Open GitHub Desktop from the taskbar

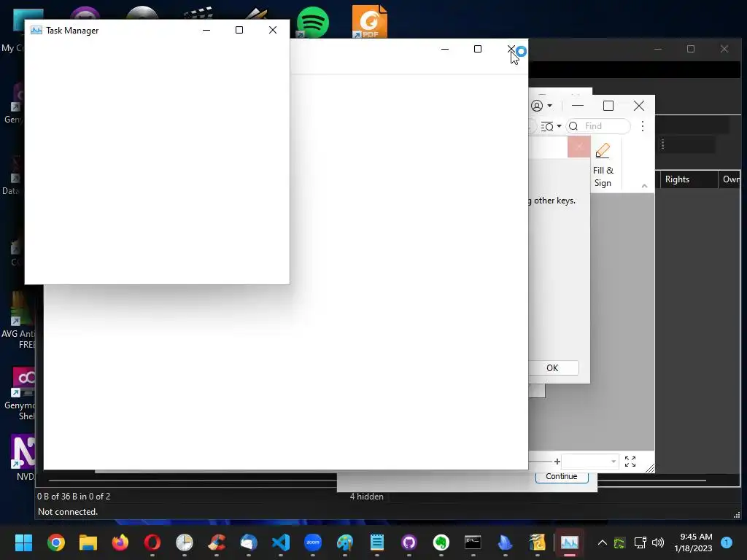409,542
